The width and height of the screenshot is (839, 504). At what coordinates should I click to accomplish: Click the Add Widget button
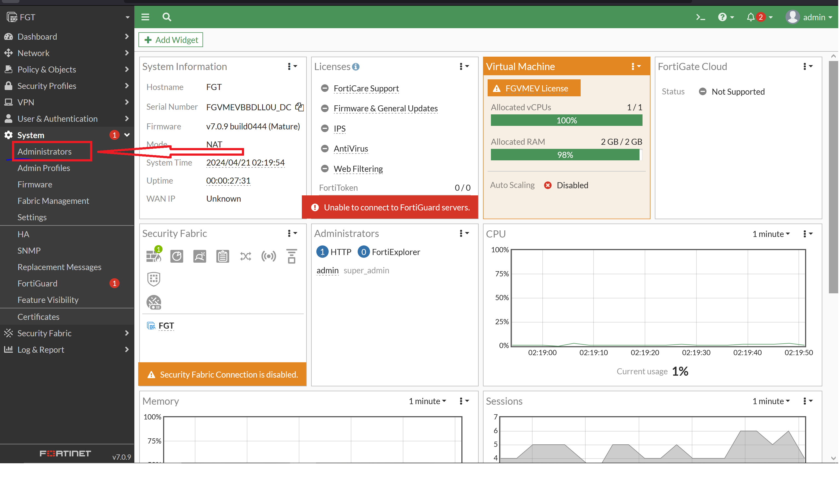[170, 40]
